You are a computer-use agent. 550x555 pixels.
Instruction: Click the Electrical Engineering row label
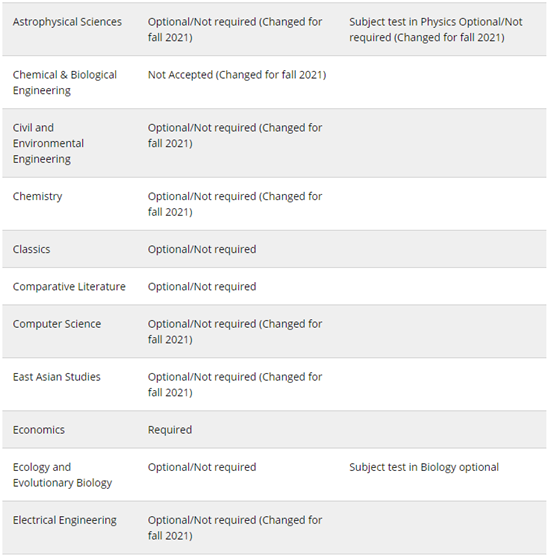65,520
